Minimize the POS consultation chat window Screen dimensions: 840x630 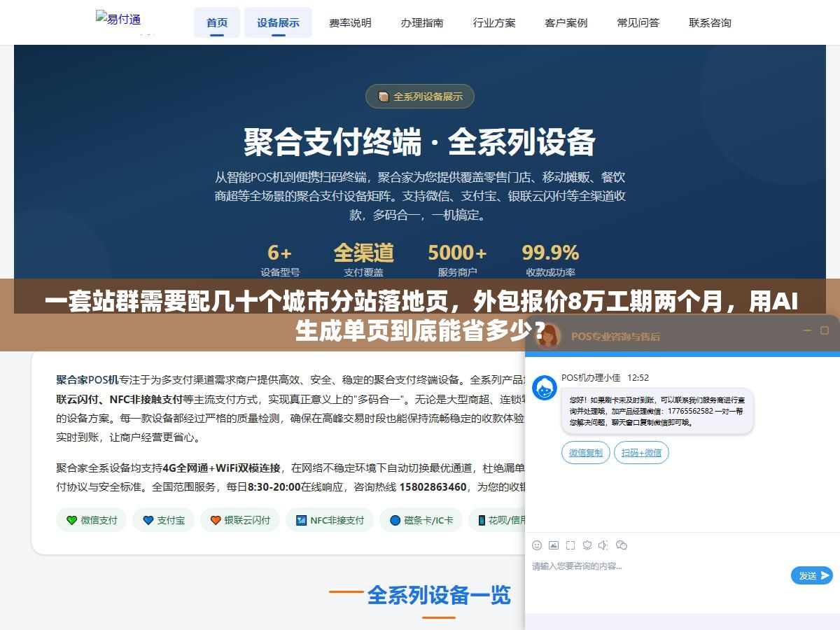pos(806,330)
